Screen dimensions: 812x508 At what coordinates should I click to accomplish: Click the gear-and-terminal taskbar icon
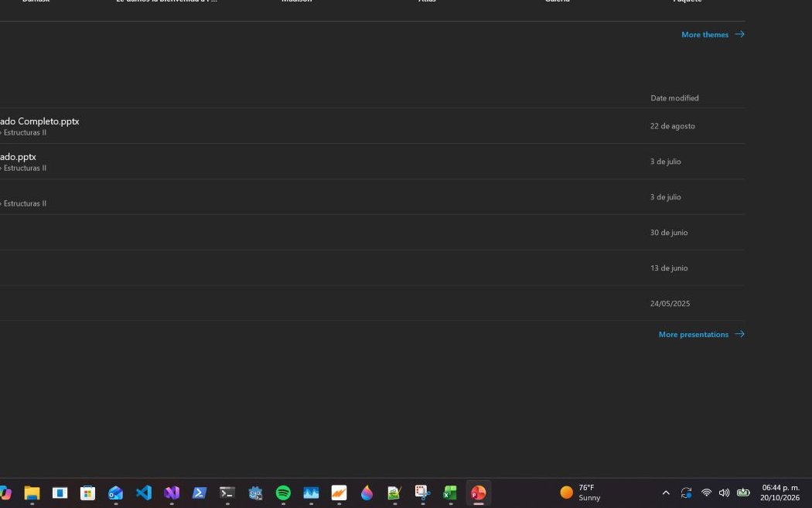pyautogui.click(x=255, y=493)
